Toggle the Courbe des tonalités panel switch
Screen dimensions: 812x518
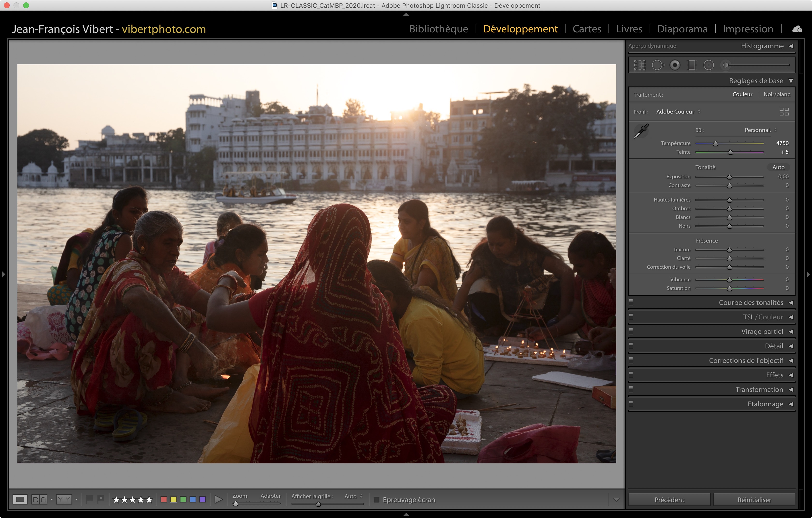(x=631, y=302)
